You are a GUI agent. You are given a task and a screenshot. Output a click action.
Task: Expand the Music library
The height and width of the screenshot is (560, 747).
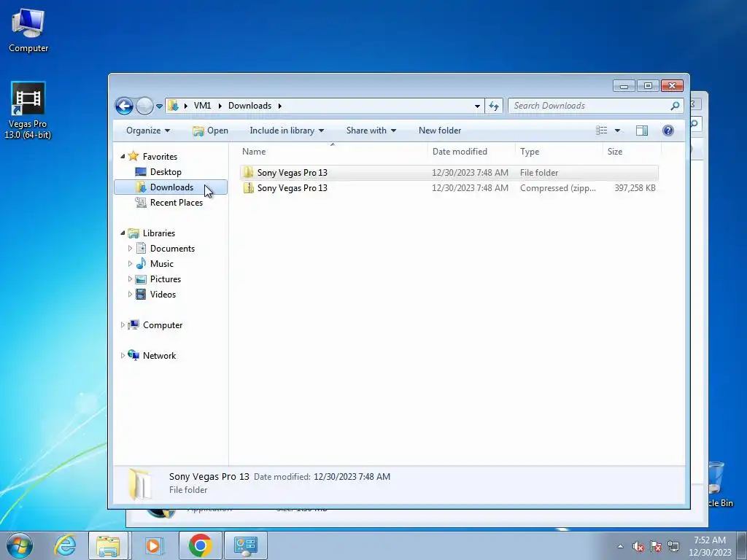coord(130,263)
